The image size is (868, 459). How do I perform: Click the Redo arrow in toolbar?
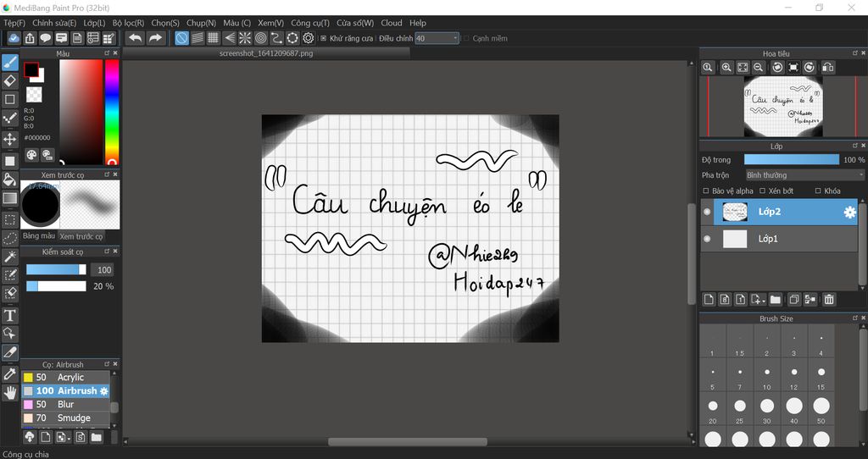click(x=156, y=37)
